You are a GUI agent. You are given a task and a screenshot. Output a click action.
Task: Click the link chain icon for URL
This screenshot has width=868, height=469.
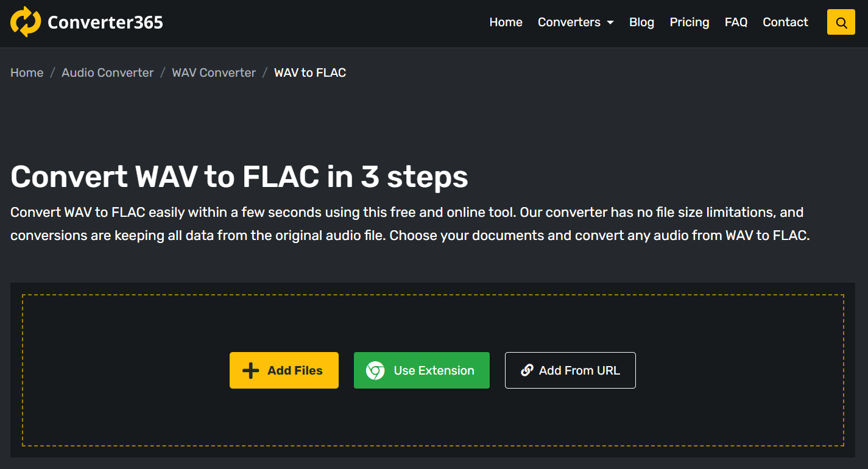click(527, 370)
